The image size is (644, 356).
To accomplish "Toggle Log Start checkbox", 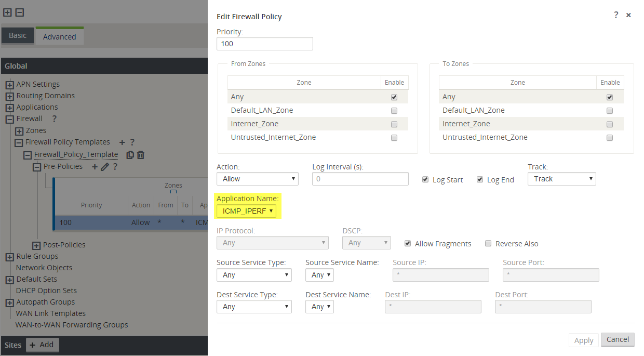I will click(x=426, y=179).
